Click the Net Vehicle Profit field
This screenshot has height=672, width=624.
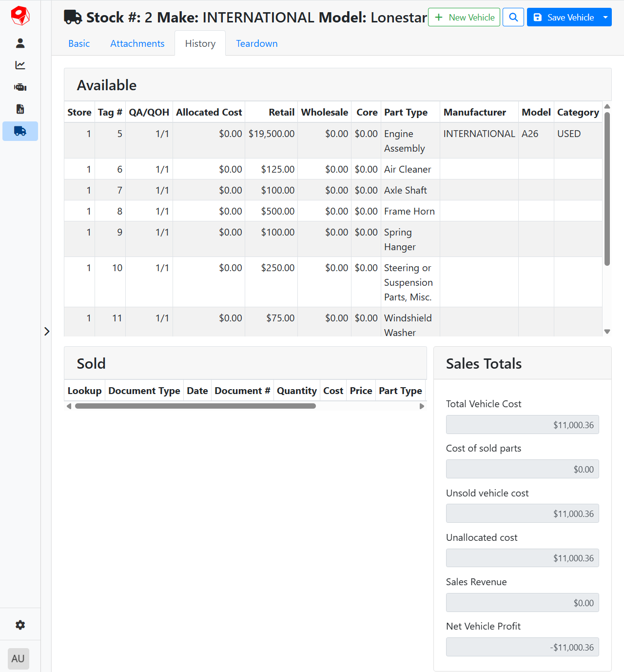[522, 647]
